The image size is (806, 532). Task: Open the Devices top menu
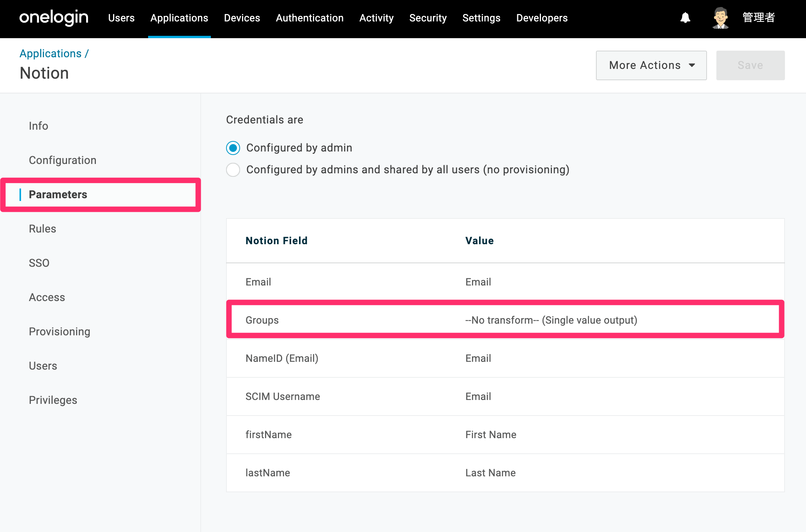pos(242,18)
